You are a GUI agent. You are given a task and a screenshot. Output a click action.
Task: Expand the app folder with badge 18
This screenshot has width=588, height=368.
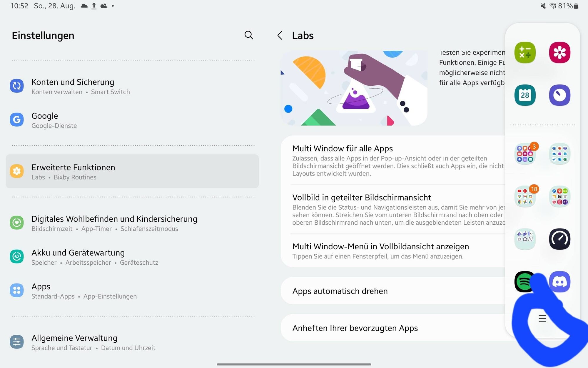525,197
